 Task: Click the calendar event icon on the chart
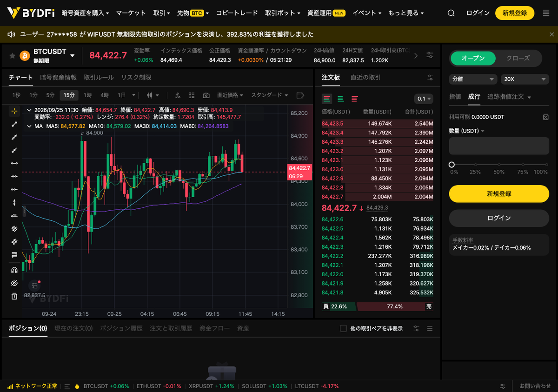pos(34,286)
